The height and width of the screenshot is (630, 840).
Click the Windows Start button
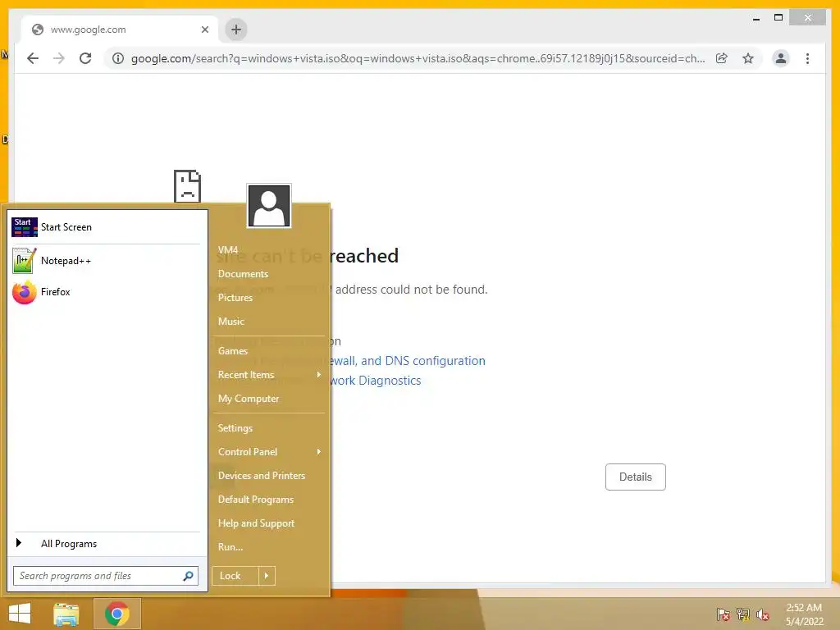(20, 614)
